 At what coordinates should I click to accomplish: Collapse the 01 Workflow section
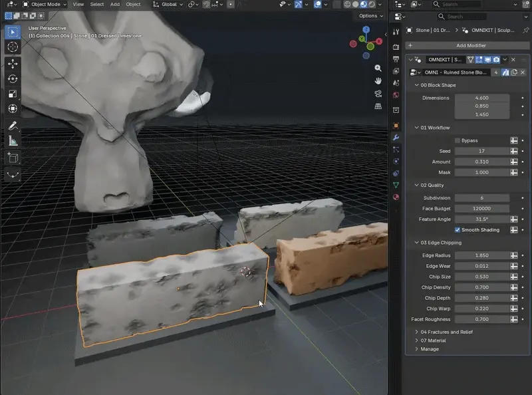pos(417,128)
